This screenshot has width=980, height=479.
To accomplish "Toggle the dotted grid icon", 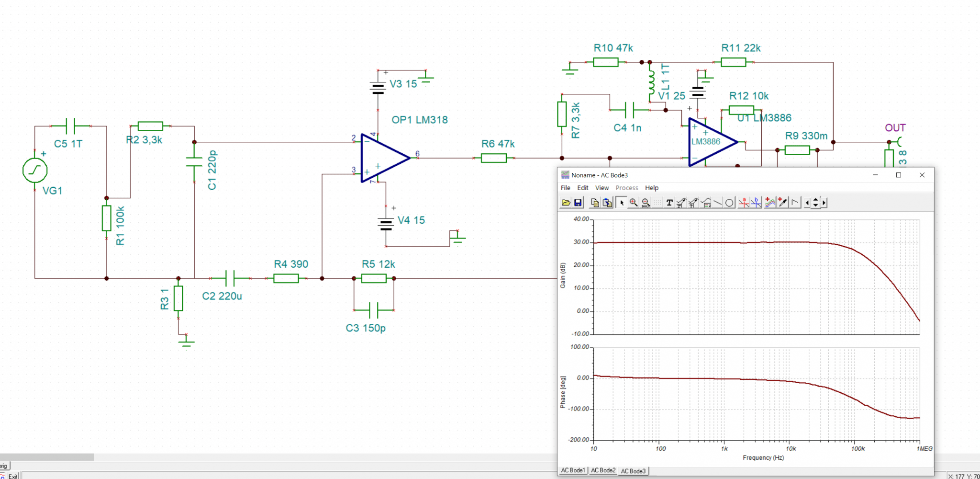I will click(x=657, y=203).
